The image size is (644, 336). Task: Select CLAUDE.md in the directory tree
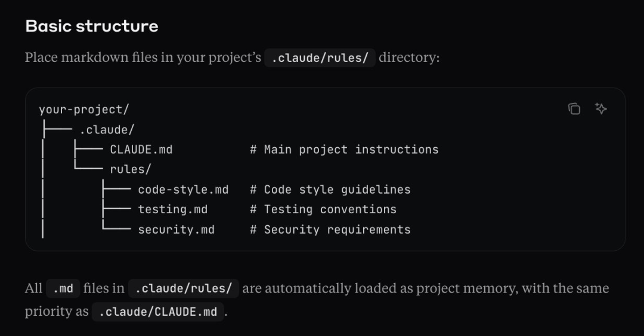point(141,150)
